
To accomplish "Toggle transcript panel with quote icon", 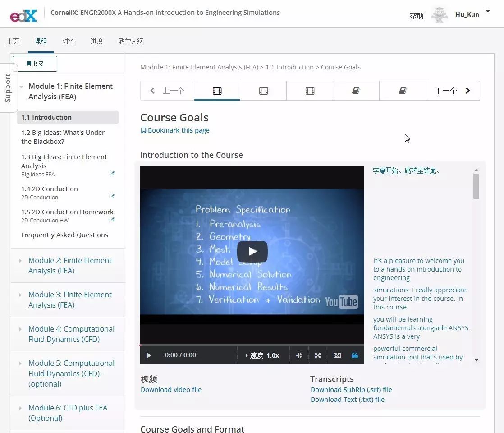I will (355, 355).
